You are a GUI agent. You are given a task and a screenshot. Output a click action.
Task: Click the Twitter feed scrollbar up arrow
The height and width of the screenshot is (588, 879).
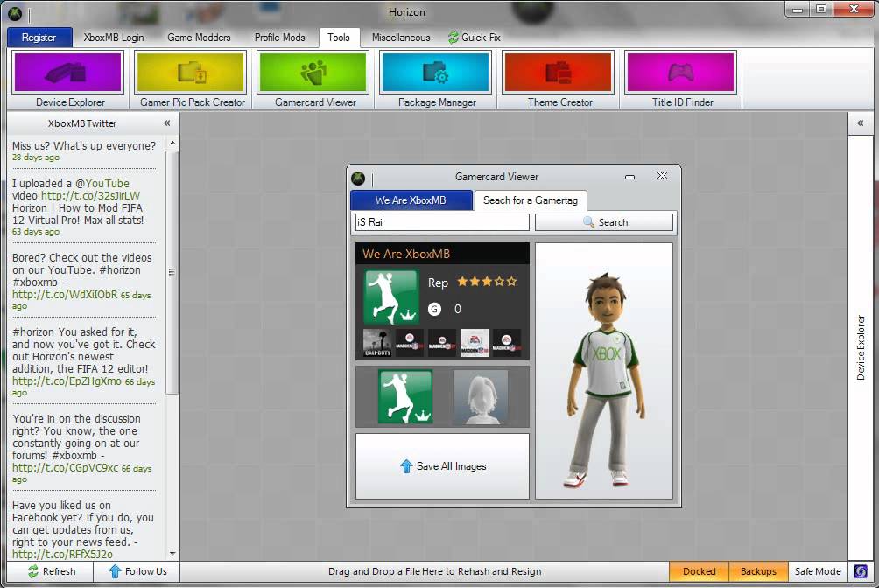tap(172, 143)
